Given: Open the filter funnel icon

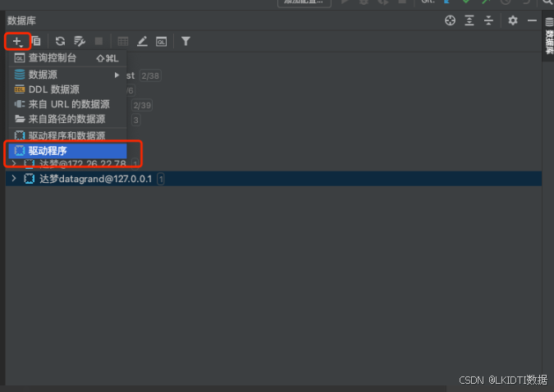Looking at the screenshot, I should point(185,41).
